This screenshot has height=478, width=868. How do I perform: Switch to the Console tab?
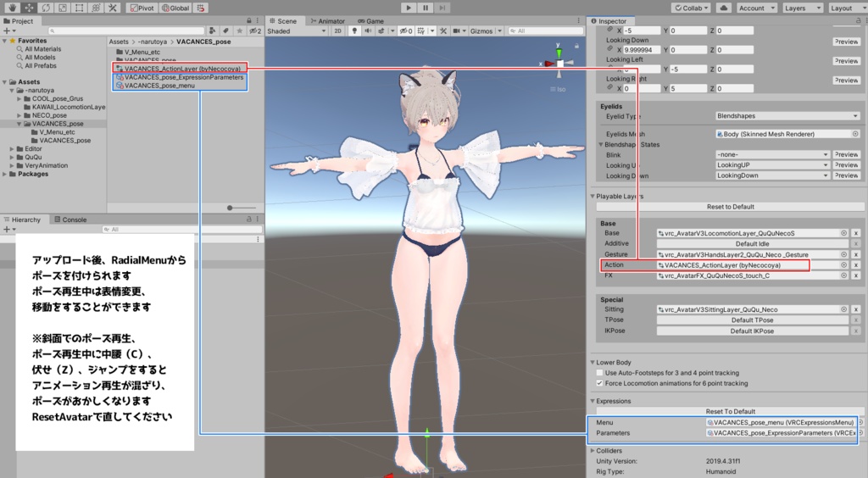pos(70,220)
